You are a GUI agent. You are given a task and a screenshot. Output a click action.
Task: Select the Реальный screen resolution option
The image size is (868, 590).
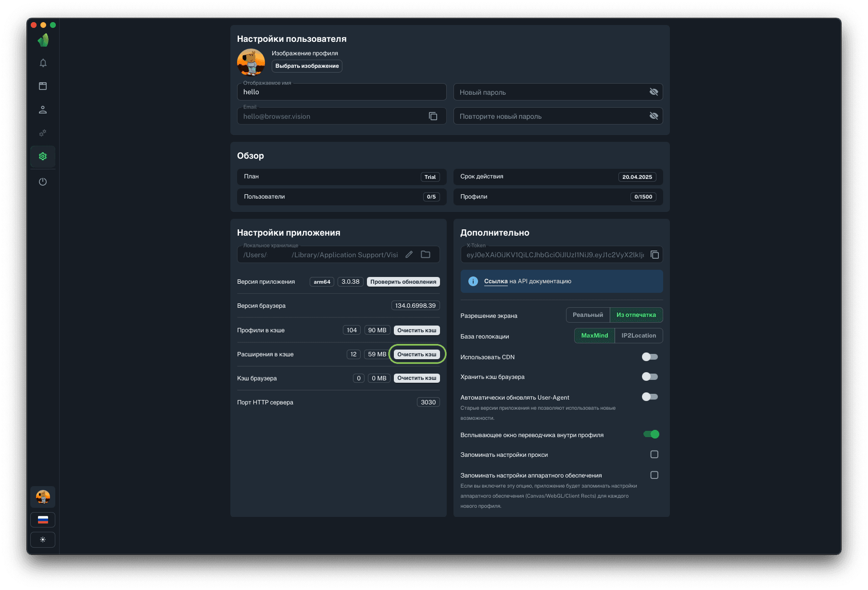(588, 315)
